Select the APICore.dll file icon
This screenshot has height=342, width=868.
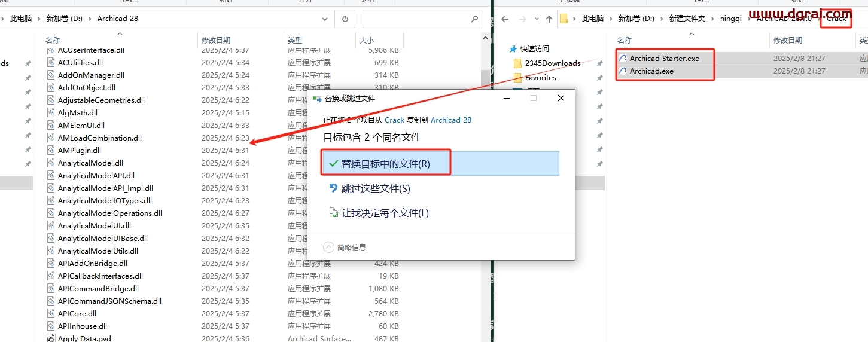point(51,313)
